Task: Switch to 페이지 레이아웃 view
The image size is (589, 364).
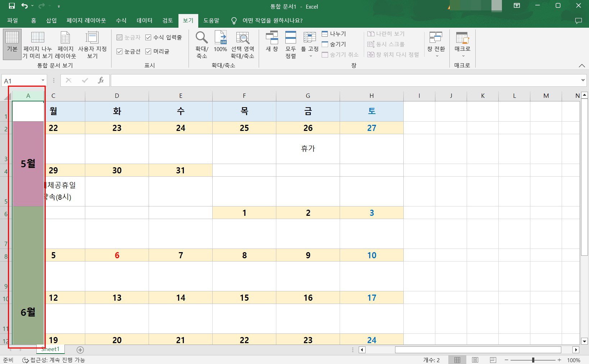Action: 65,45
